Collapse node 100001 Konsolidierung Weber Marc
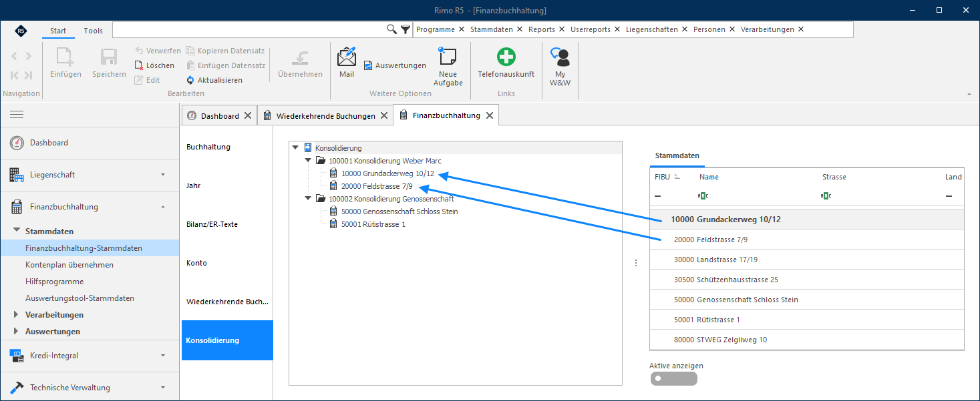 [308, 161]
